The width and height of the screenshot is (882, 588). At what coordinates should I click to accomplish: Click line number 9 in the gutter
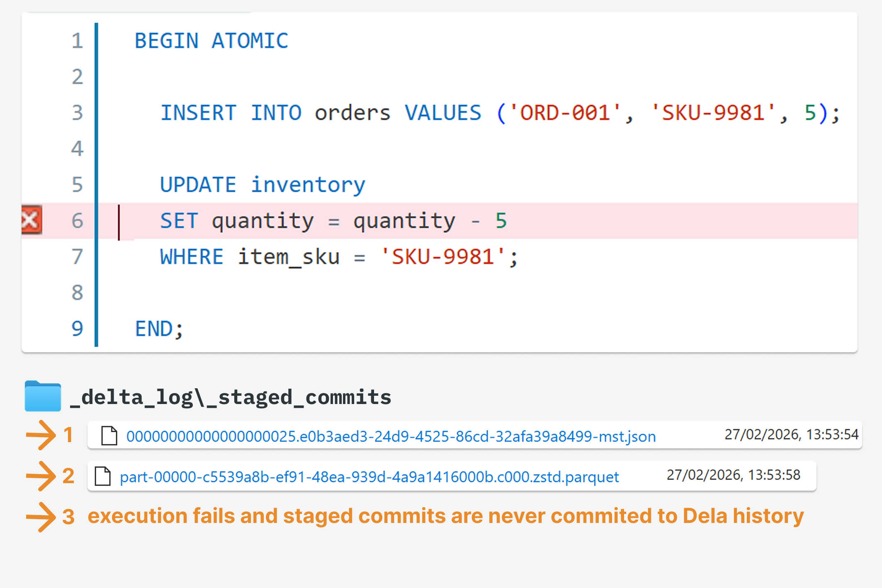(78, 329)
